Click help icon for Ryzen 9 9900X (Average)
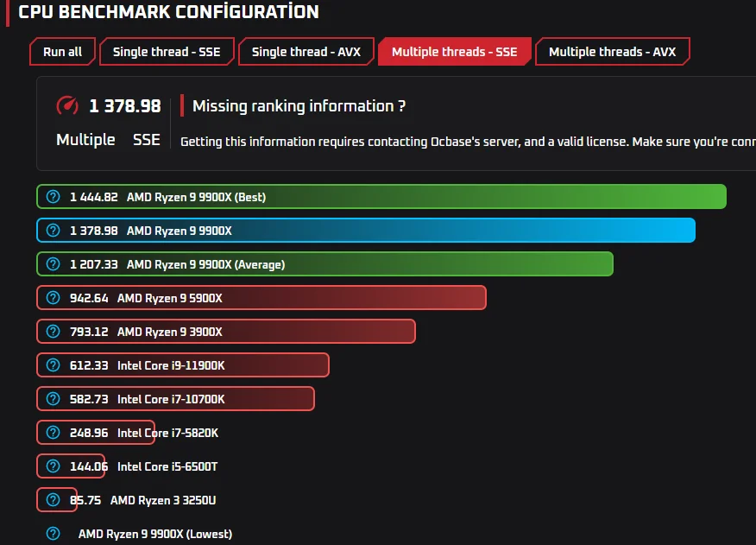756x545 pixels. 53,264
